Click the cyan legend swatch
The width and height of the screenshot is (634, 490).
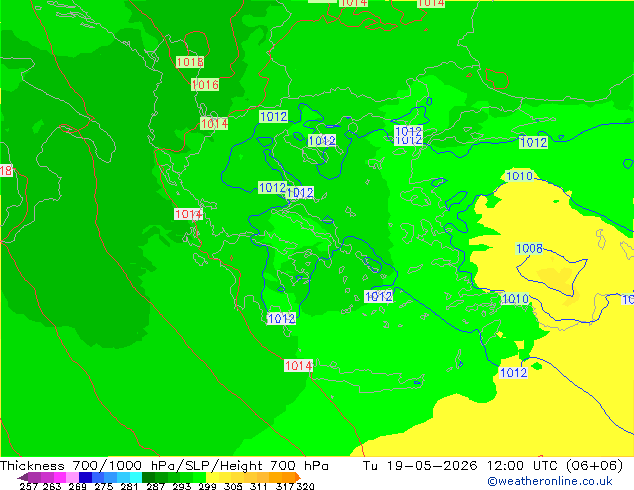tap(135, 477)
